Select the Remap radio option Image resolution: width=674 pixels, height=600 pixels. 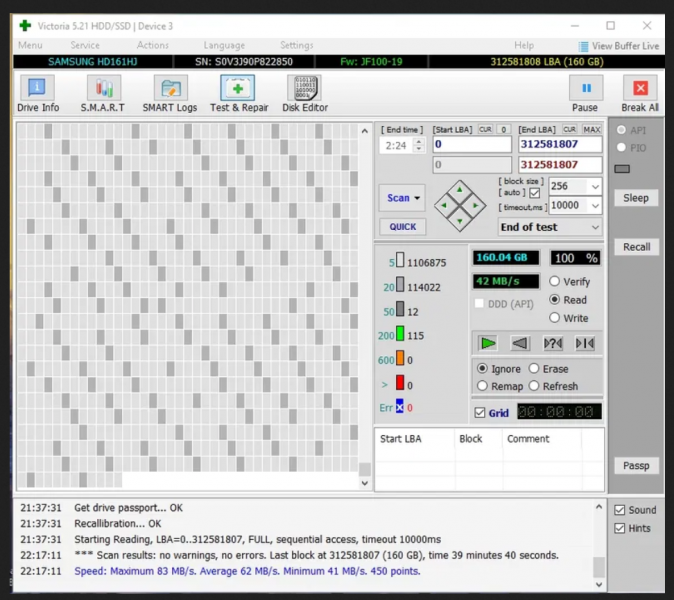pos(484,386)
